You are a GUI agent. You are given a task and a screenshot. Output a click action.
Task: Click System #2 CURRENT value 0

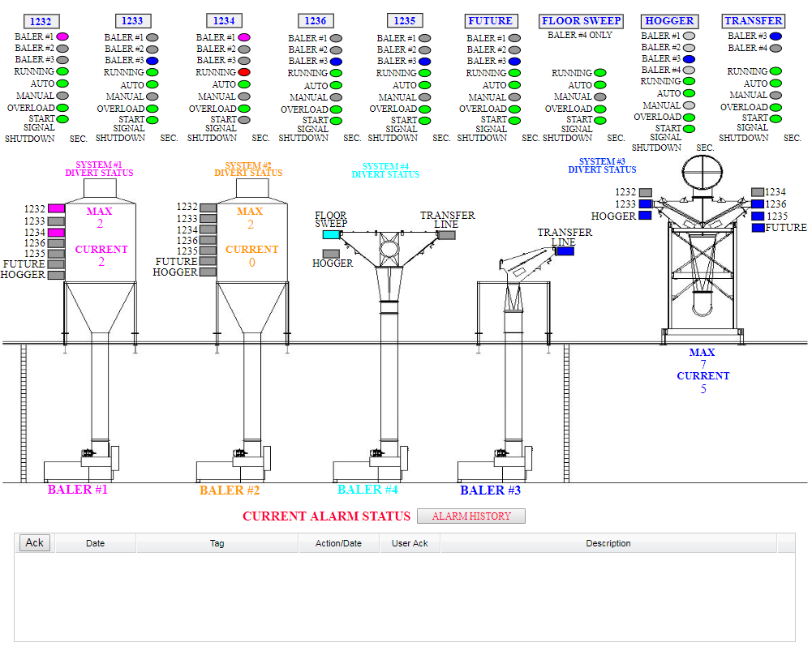coord(251,263)
